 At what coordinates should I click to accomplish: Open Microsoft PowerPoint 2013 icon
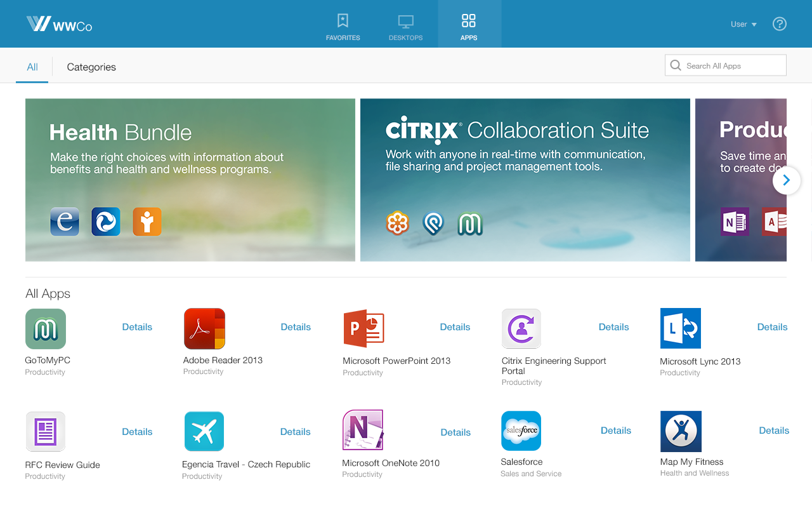(x=363, y=329)
